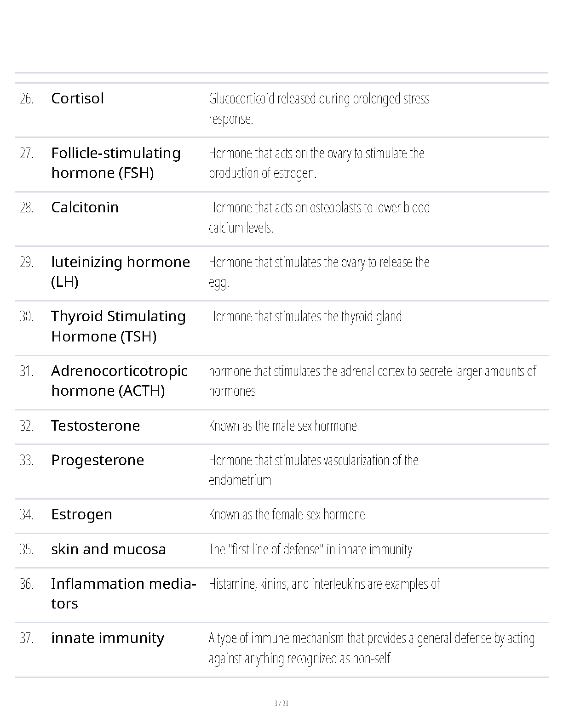Select the Estrogen term
This screenshot has height=728, width=563.
point(81,514)
